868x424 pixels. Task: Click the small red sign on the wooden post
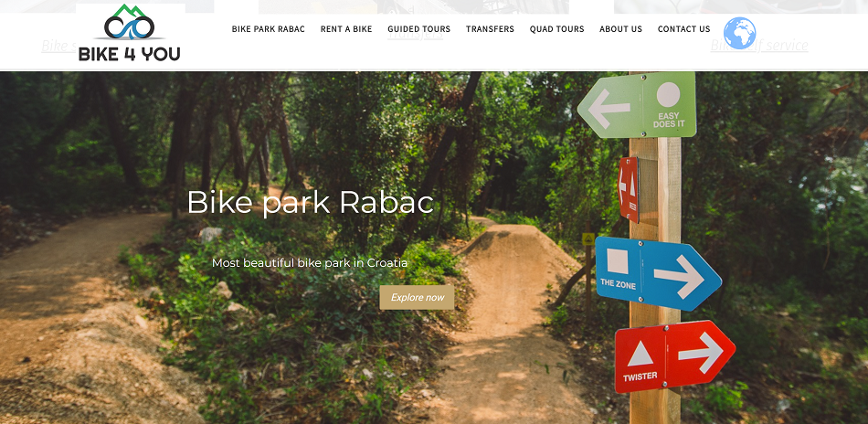point(629,189)
